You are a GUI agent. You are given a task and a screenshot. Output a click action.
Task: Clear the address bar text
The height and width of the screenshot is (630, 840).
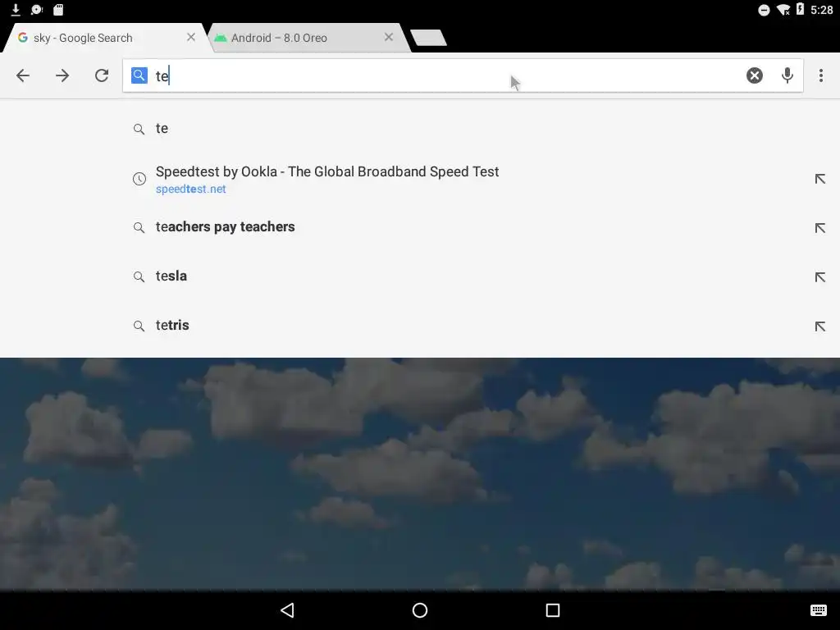coord(755,75)
